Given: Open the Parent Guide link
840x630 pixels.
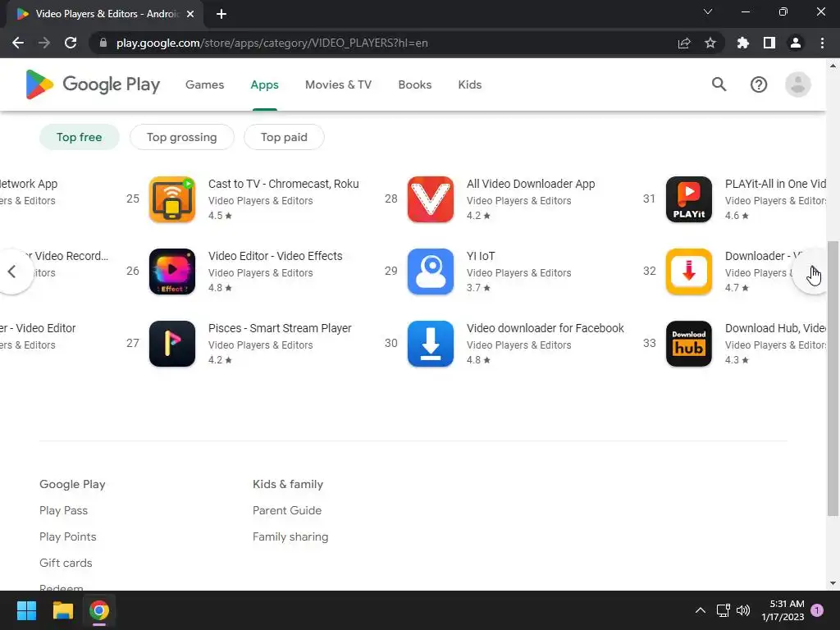Looking at the screenshot, I should (287, 510).
